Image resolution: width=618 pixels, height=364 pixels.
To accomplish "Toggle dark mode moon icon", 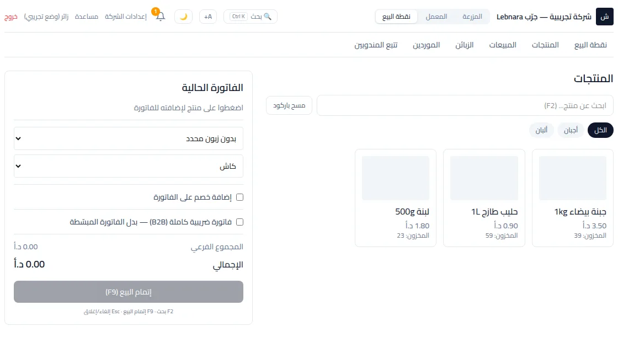I will 183,17.
